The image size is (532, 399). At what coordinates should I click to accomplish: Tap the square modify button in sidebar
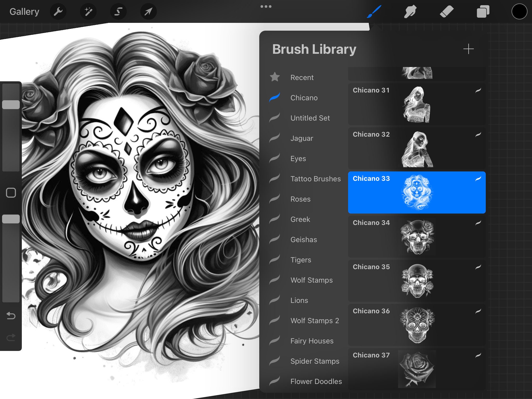pos(11,193)
